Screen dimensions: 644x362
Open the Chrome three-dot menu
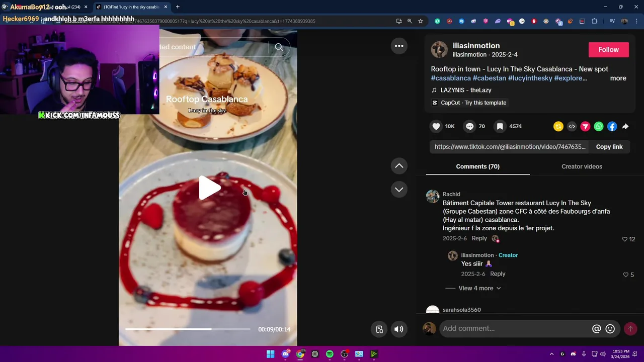[x=637, y=21]
